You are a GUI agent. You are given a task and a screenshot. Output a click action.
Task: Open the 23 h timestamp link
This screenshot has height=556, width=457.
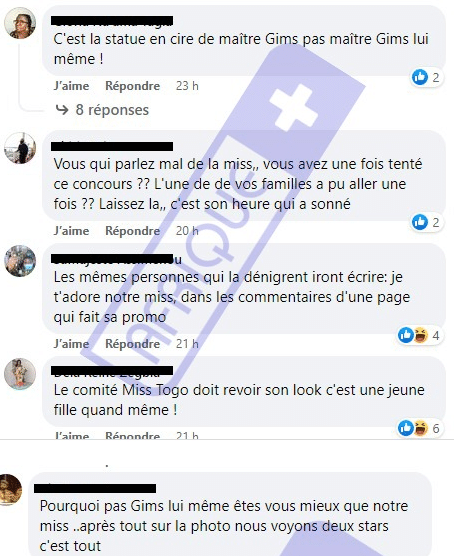coord(187,86)
